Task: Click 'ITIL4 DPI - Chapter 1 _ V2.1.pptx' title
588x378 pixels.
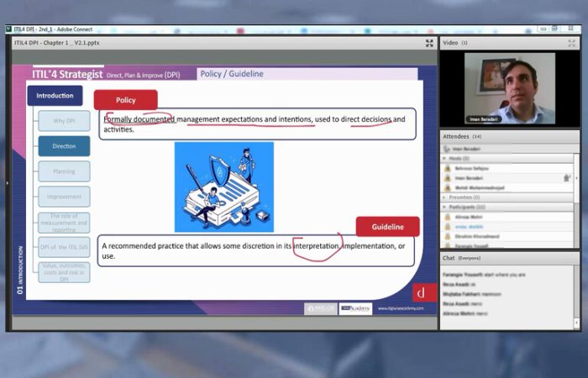Action: pos(56,43)
